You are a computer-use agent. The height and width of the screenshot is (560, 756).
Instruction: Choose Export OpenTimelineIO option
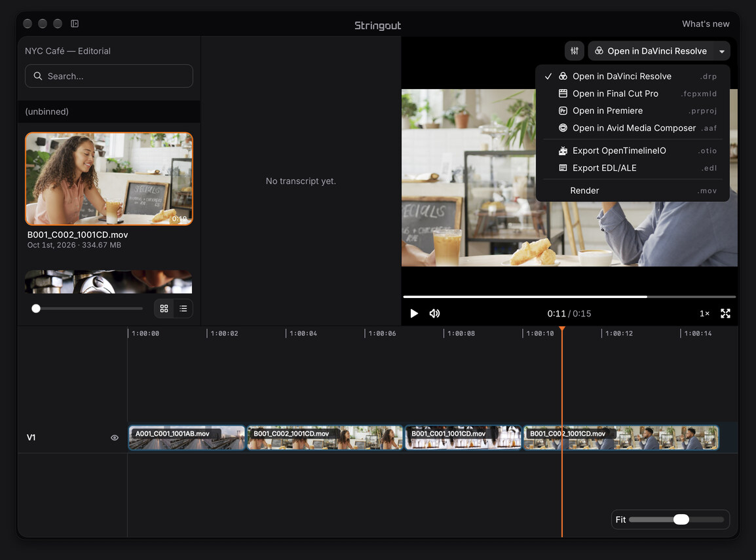[x=633, y=151]
